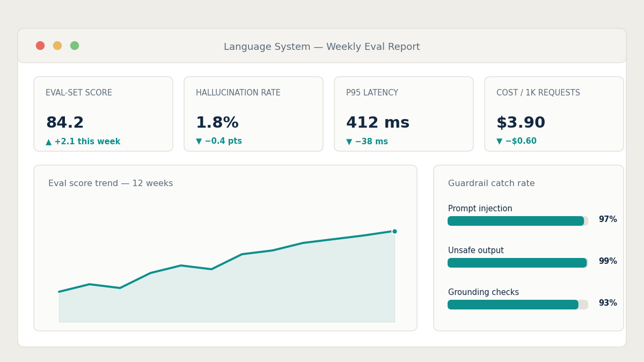Image resolution: width=644 pixels, height=362 pixels.
Task: Click the '+2.1 this week' change indicator
Action: click(x=83, y=142)
